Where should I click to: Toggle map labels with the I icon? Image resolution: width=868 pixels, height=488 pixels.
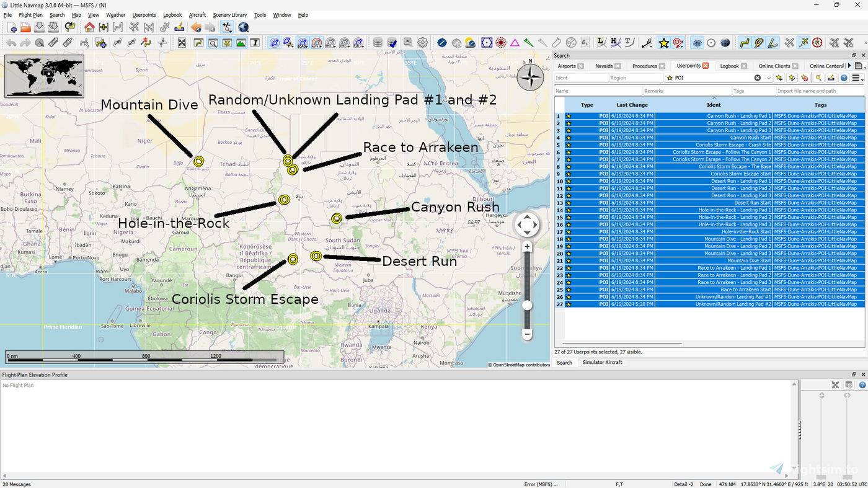255,42
